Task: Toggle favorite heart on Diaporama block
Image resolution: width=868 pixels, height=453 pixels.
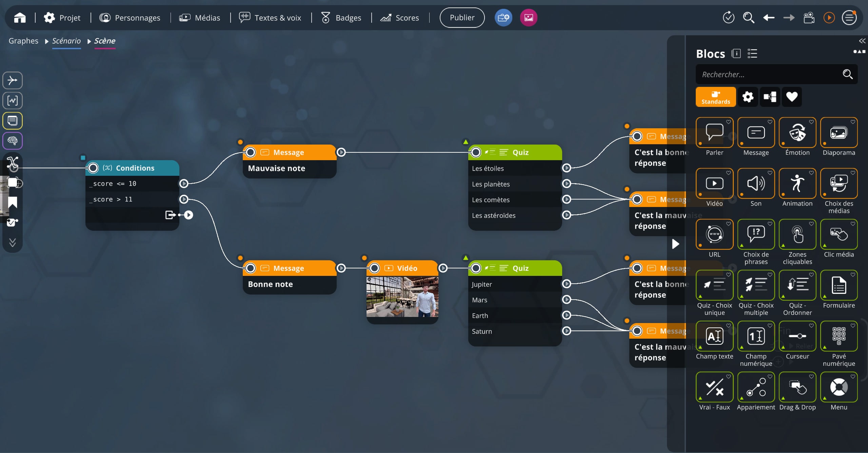Action: coord(853,122)
